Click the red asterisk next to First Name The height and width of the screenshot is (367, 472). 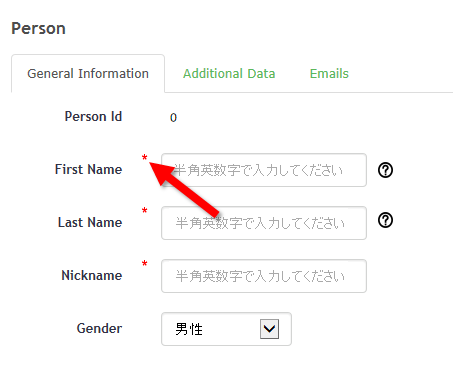point(144,157)
